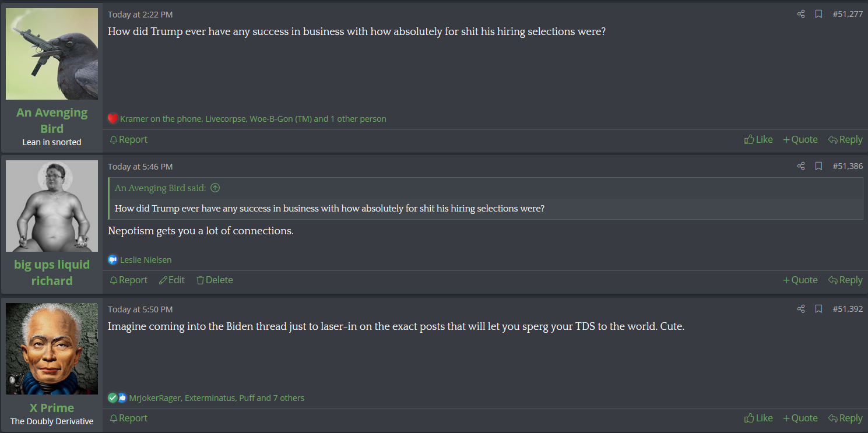Click the reaction icon beside Leslie Nielsen
This screenshot has height=433, width=868.
pyautogui.click(x=113, y=260)
